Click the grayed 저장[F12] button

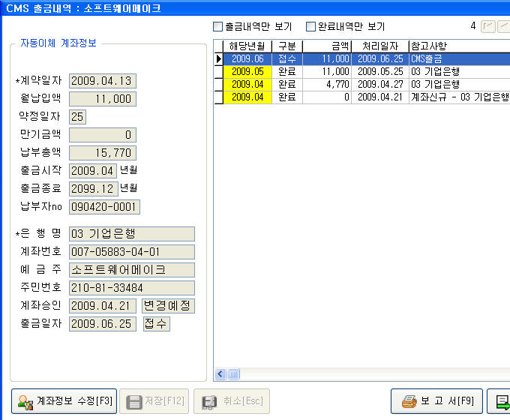click(154, 401)
